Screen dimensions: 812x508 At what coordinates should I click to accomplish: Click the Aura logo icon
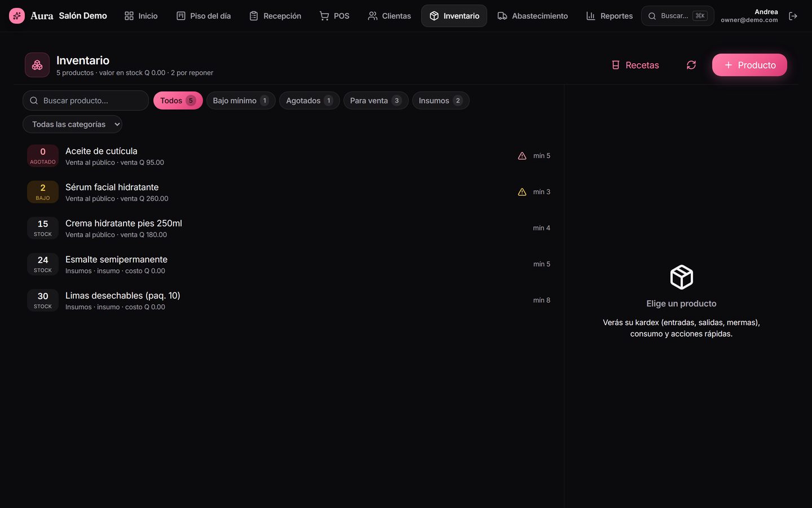click(17, 16)
